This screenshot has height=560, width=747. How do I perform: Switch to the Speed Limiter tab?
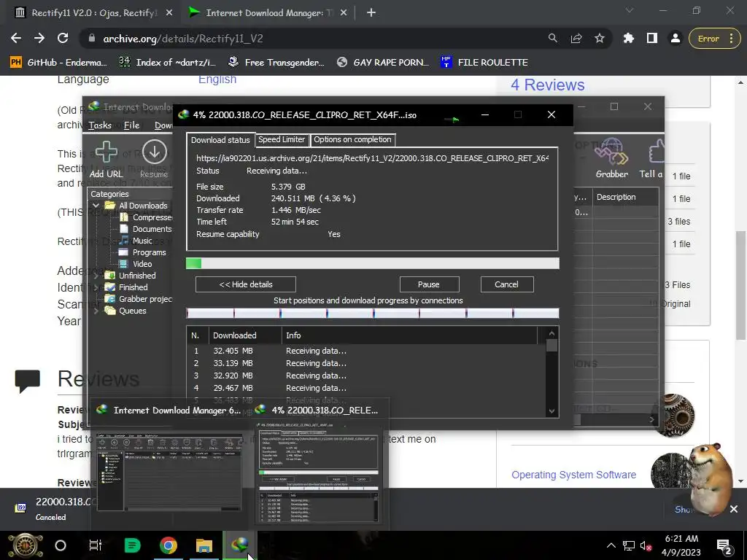pyautogui.click(x=282, y=139)
